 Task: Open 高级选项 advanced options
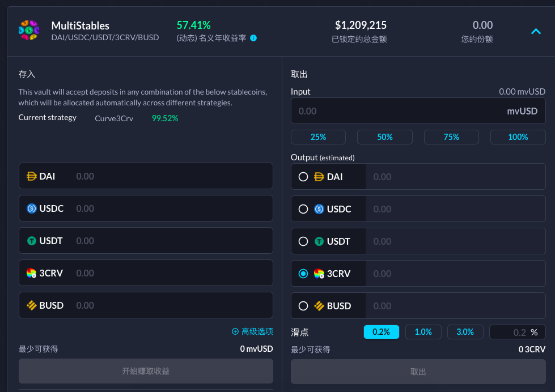click(252, 331)
